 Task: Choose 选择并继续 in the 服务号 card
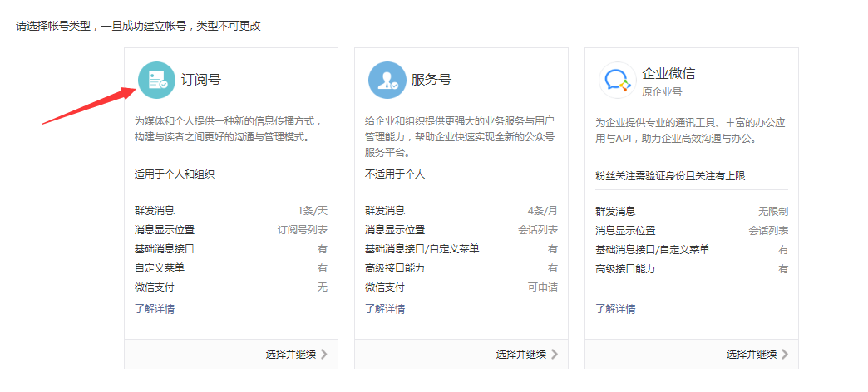[x=521, y=355]
